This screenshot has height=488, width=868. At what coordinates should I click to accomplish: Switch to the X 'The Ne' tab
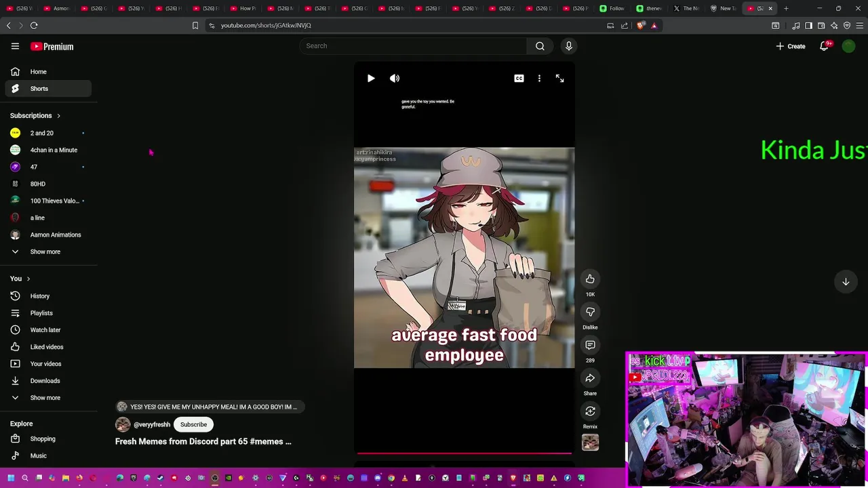pyautogui.click(x=687, y=8)
